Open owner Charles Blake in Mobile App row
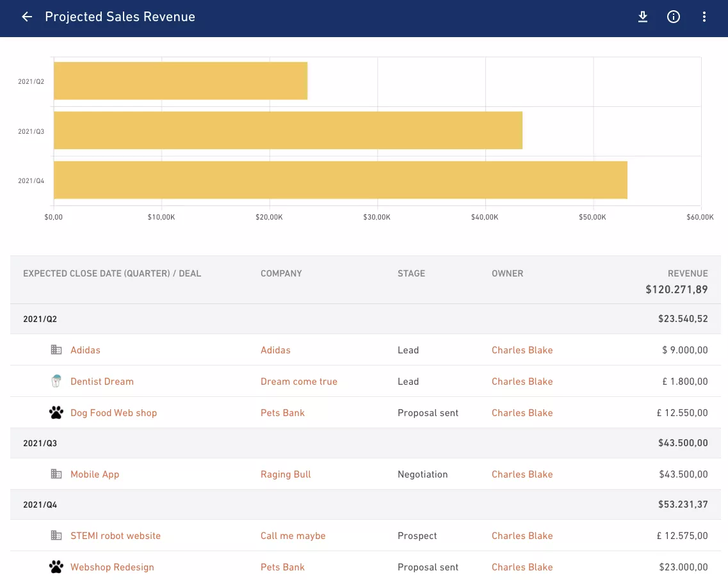 click(x=522, y=474)
